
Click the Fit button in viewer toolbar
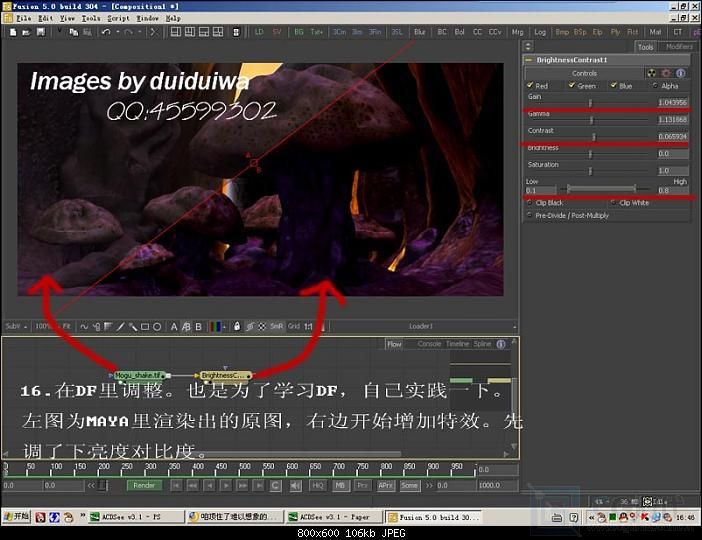point(66,327)
